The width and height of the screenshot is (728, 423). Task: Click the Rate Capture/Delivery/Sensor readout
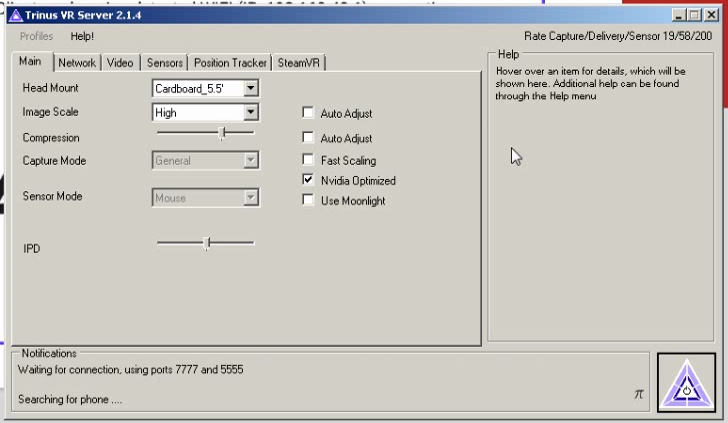click(618, 36)
